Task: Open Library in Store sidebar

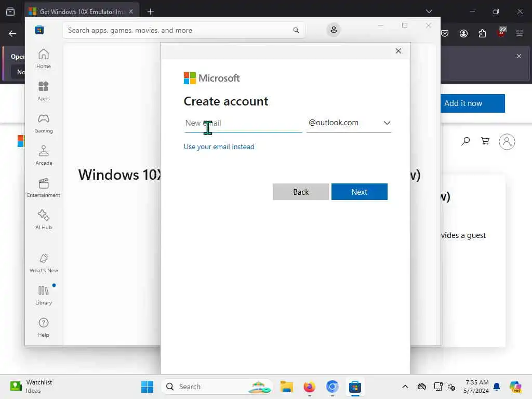Action: (44, 295)
